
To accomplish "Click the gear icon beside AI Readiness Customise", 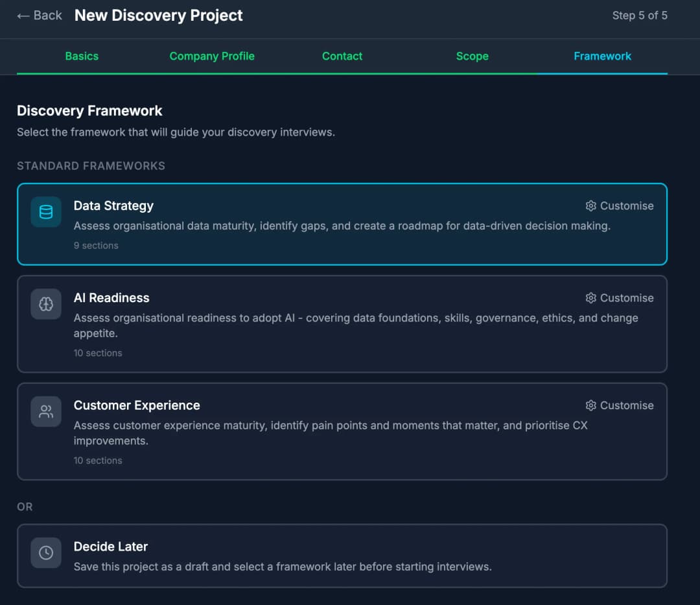I will [590, 298].
